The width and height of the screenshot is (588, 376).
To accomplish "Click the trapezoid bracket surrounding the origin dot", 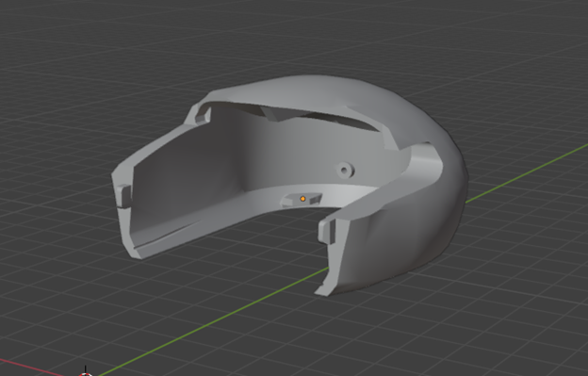I will 302,200.
